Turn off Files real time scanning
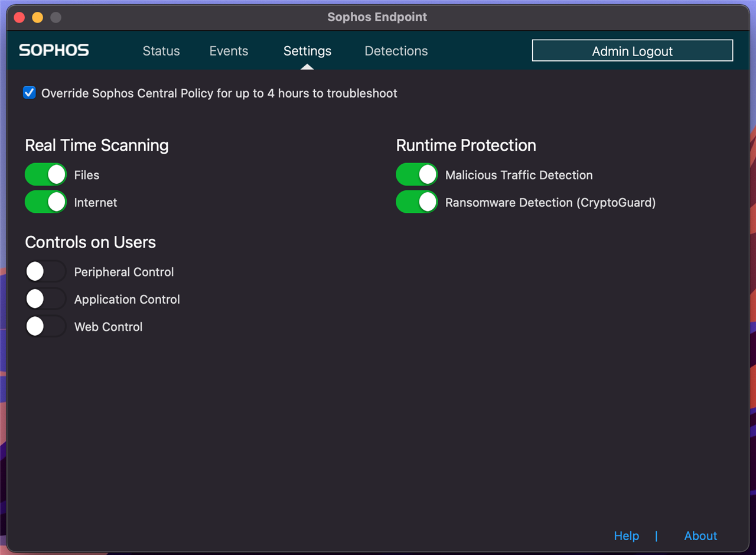756x555 pixels. pyautogui.click(x=45, y=175)
